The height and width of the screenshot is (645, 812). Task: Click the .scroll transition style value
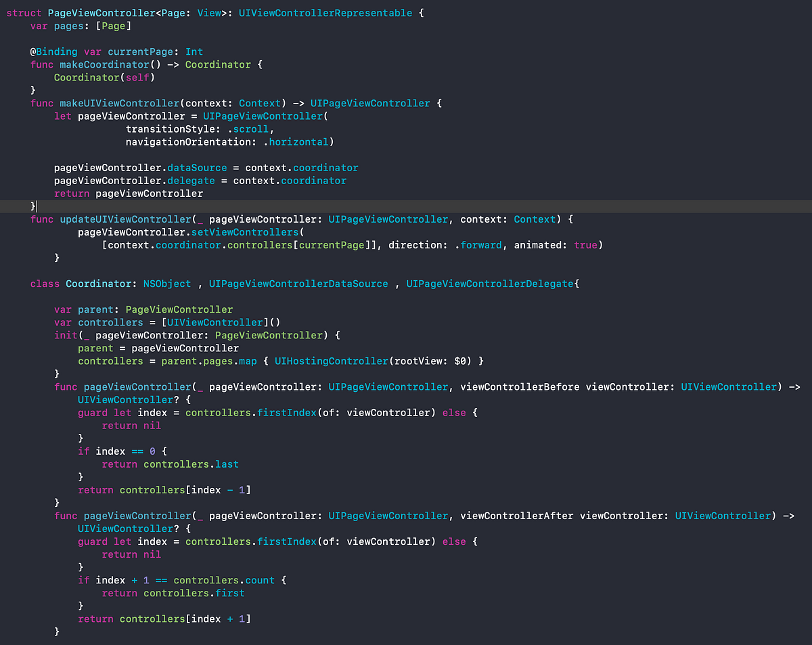pyautogui.click(x=250, y=129)
